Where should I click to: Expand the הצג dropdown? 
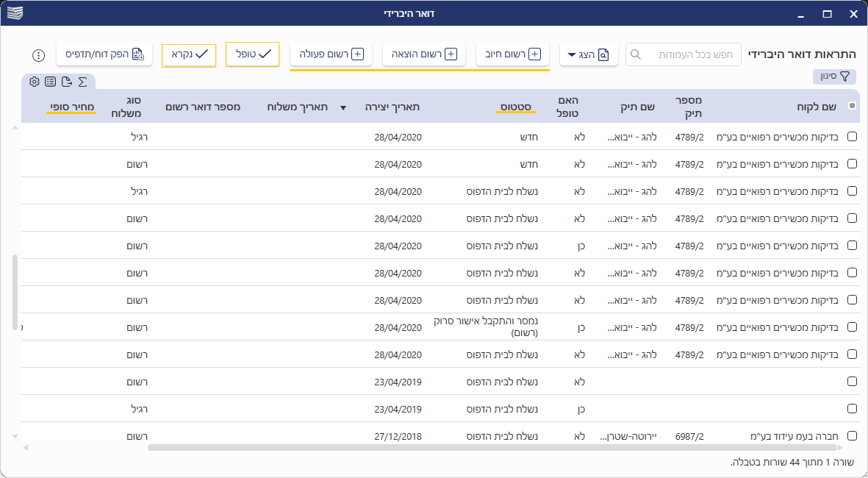click(x=589, y=54)
